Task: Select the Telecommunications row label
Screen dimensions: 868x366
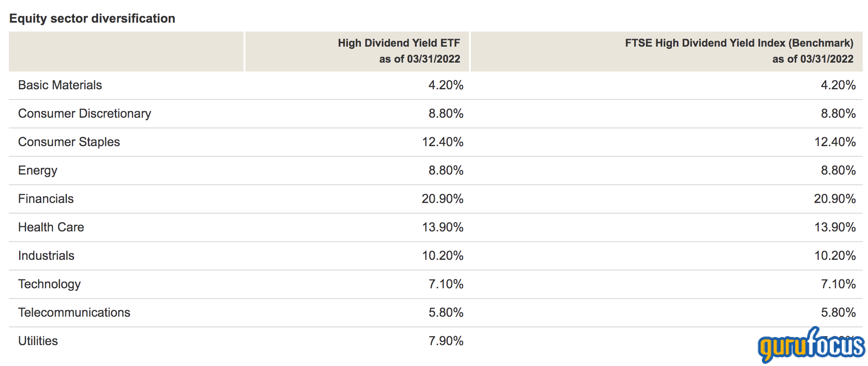Action: tap(74, 313)
